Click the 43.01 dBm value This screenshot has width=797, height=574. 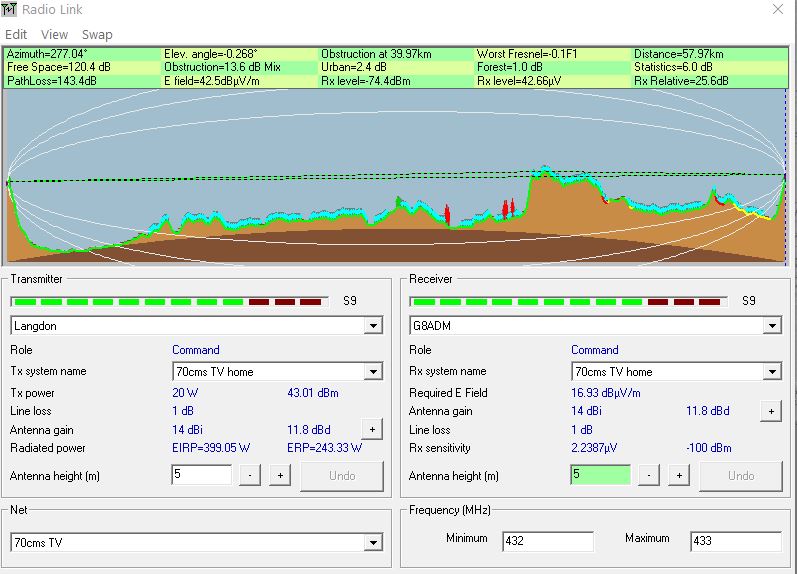click(x=313, y=393)
